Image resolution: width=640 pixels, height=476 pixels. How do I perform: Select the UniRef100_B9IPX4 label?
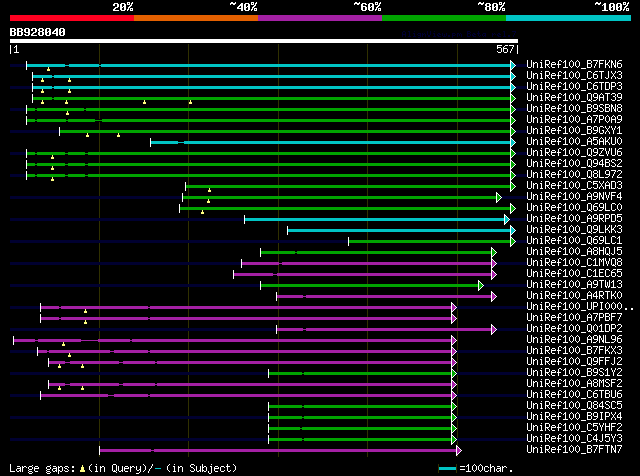click(x=574, y=417)
